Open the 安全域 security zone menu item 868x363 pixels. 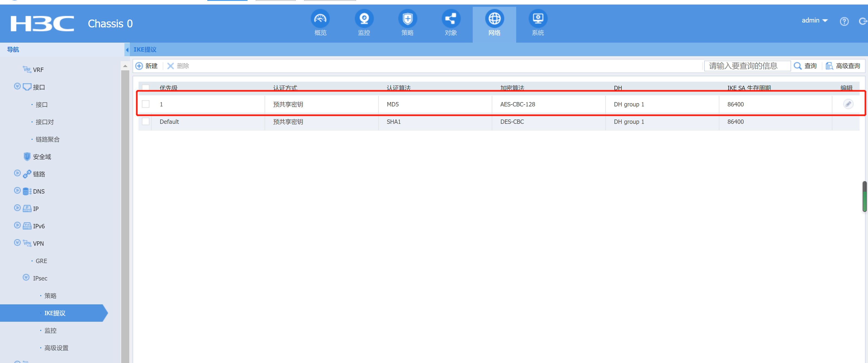point(42,157)
